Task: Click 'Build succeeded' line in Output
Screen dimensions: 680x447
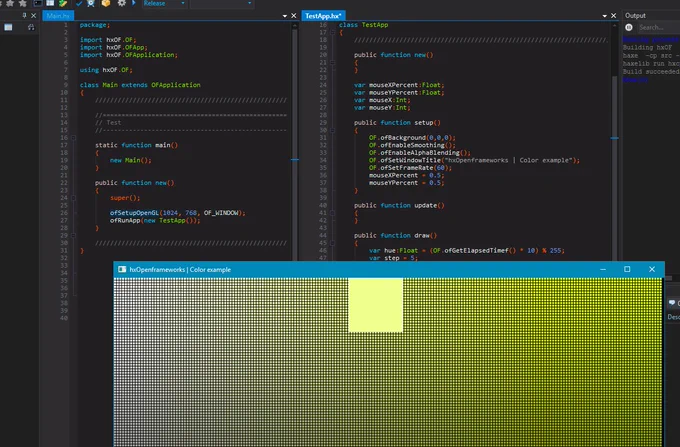Action: click(x=651, y=72)
